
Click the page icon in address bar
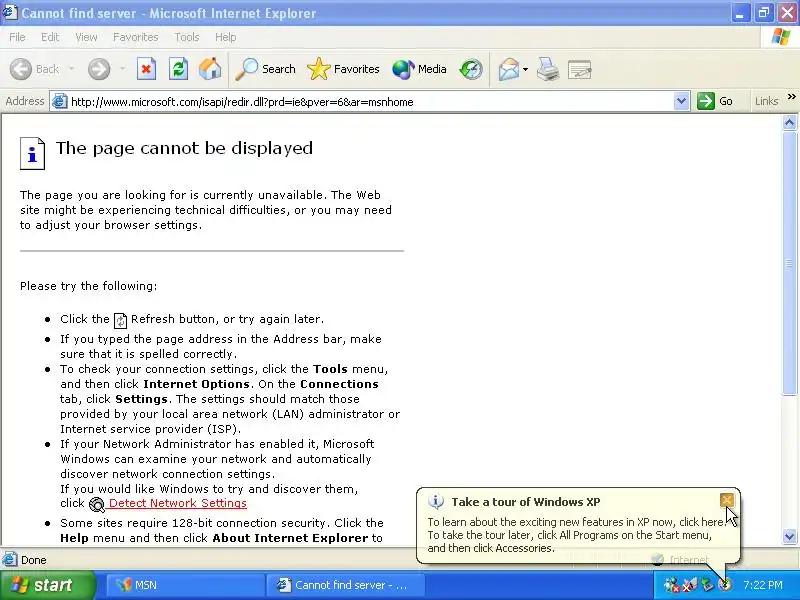pos(60,101)
